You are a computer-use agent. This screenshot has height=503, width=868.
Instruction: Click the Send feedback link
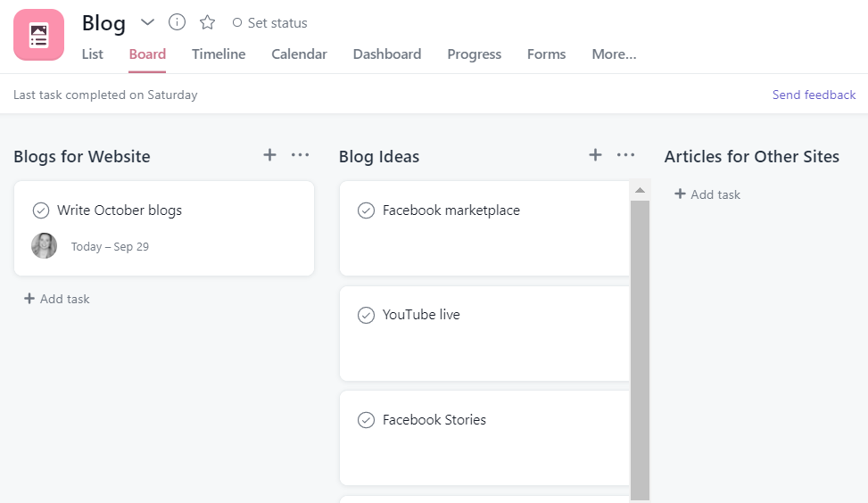tap(814, 95)
